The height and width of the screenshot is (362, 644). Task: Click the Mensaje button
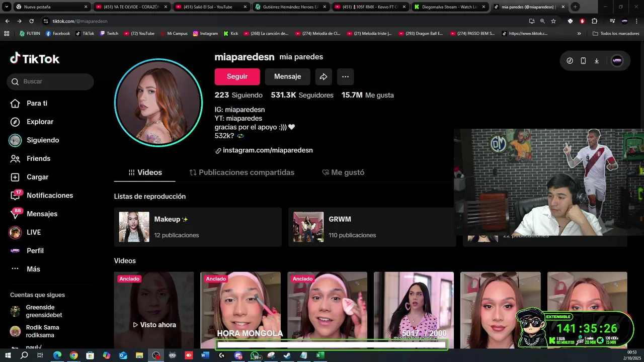tap(287, 76)
